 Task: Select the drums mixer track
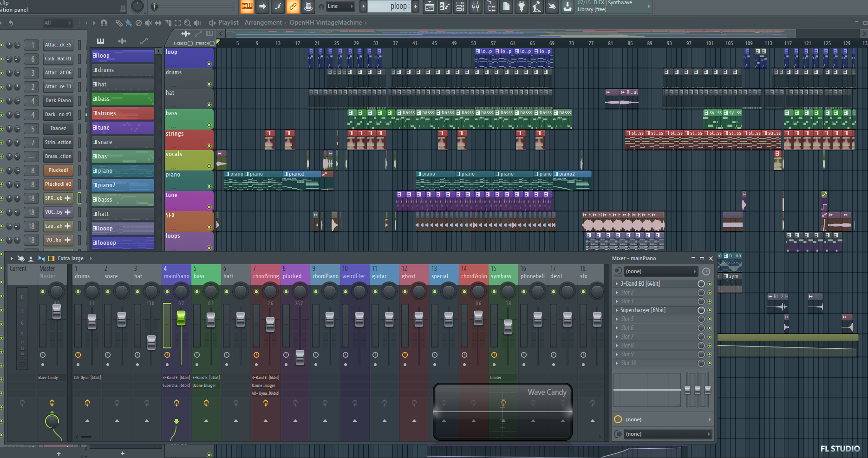[x=82, y=276]
